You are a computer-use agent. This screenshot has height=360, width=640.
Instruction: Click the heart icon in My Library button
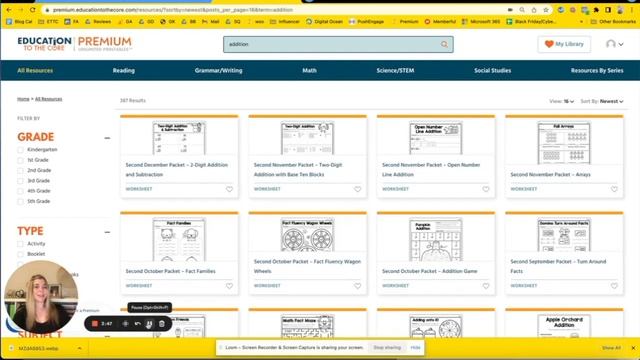(549, 44)
